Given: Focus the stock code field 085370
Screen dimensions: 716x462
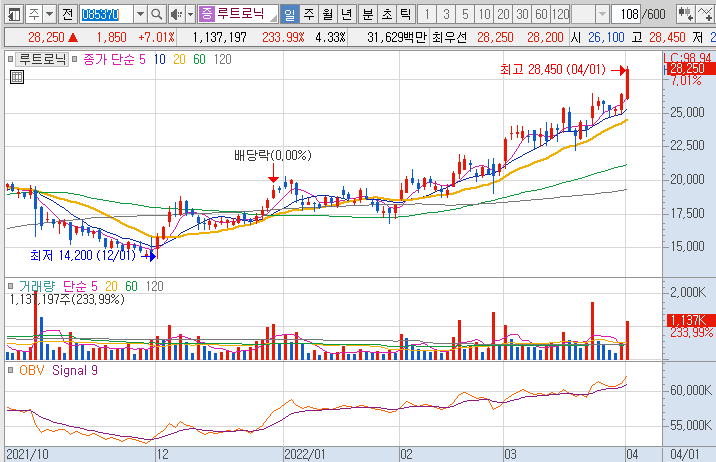Looking at the screenshot, I should 106,15.
